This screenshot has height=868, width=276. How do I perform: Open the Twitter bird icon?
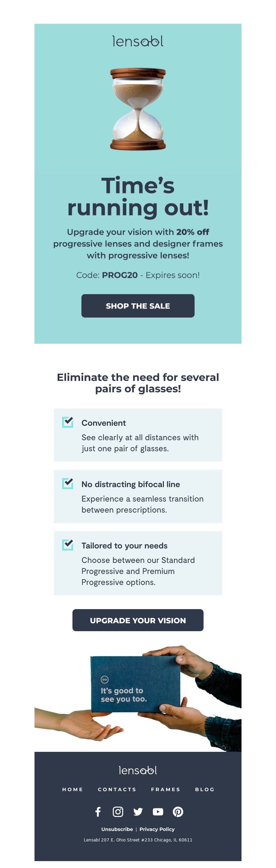pyautogui.click(x=138, y=812)
